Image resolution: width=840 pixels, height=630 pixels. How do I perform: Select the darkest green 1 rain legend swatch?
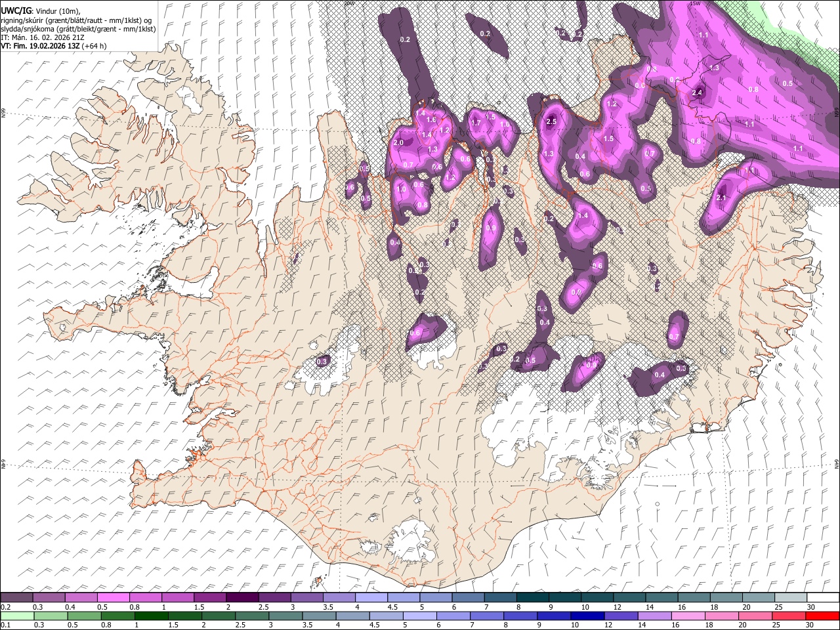(x=152, y=616)
